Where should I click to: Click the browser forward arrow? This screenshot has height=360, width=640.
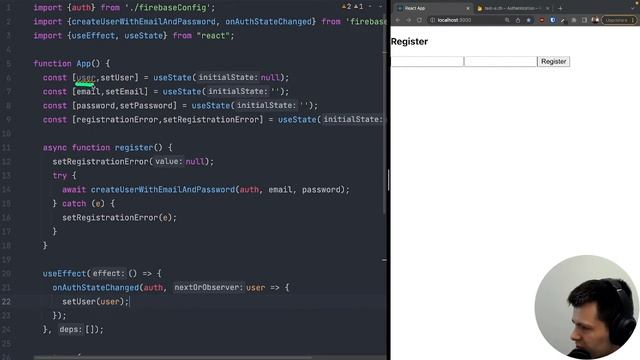click(409, 20)
